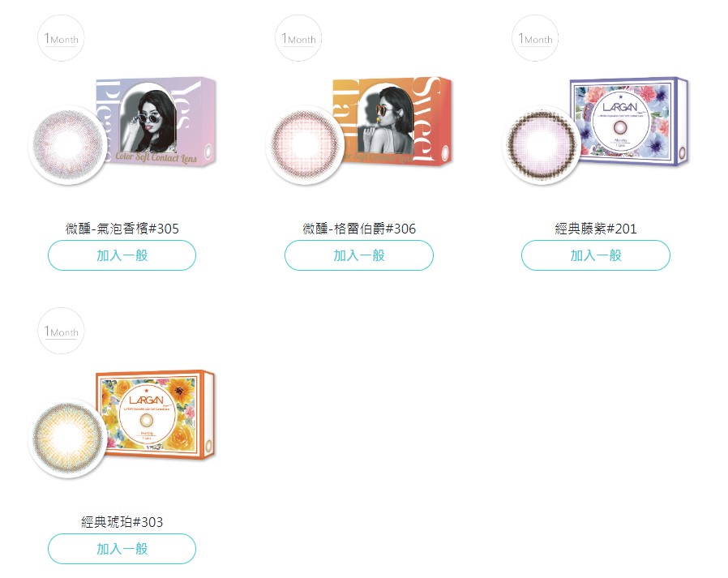The height and width of the screenshot is (578, 728).
Task: Open product title 微醺-格雷伯爵#306
Action: click(x=359, y=229)
